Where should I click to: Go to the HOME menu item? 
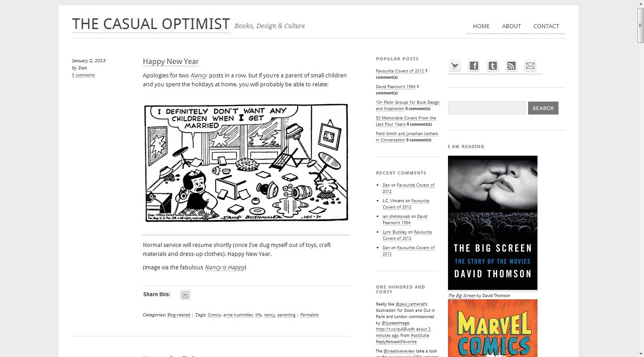point(481,26)
